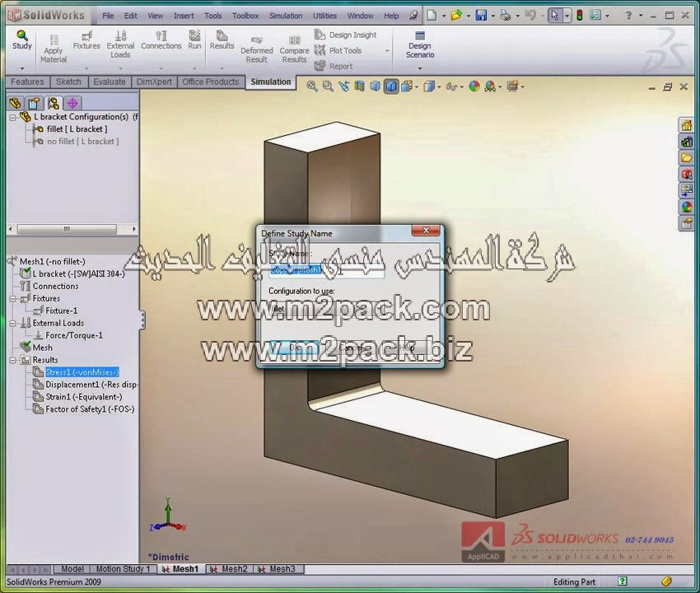
Task: Switch to DimXpertManager tab icon
Action: [72, 104]
